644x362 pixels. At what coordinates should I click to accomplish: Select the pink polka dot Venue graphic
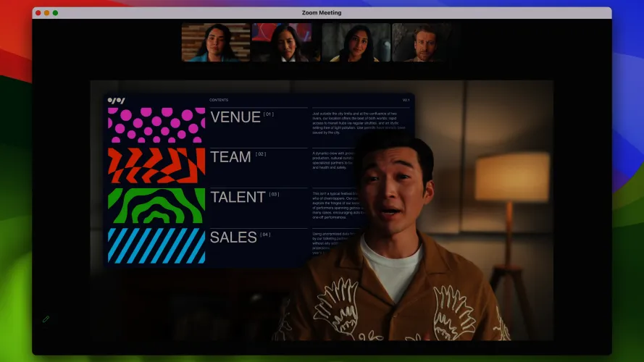[156, 125]
